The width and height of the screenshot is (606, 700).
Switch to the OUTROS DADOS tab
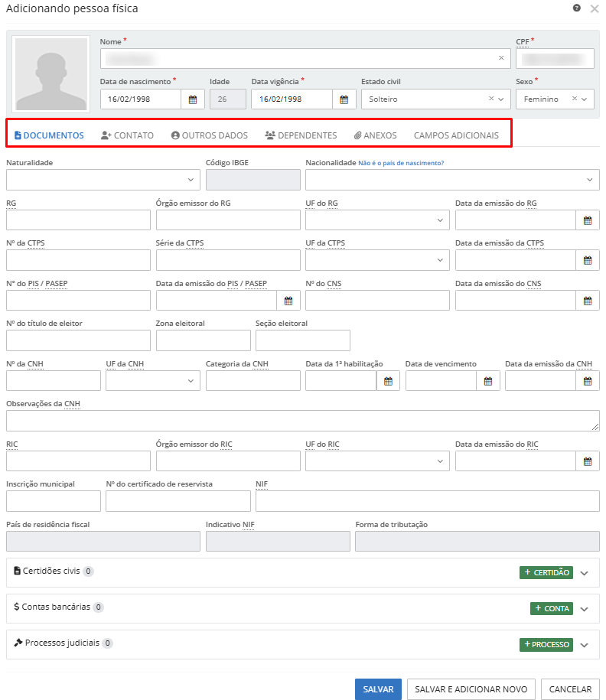click(x=210, y=135)
